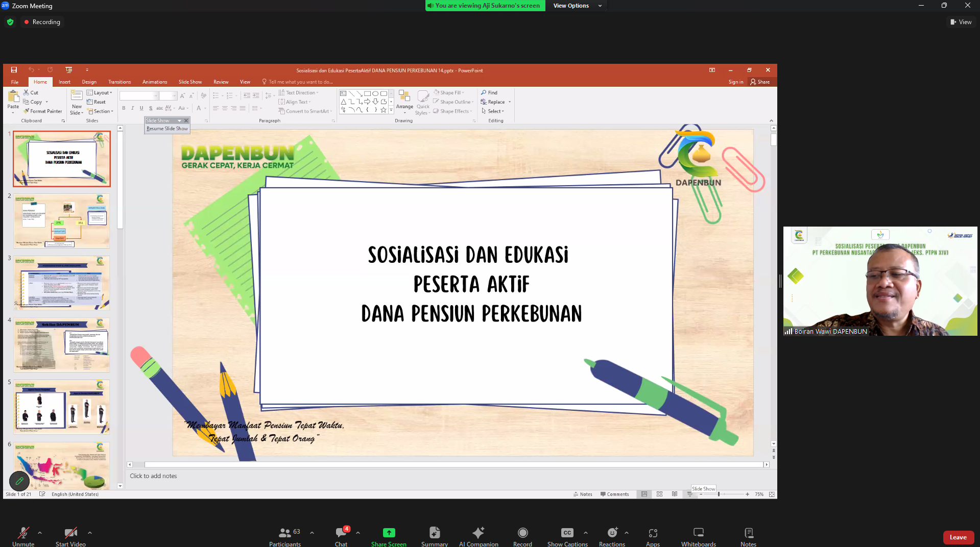Expand Participants options caret
Viewport: 980px width, 547px height.
click(x=312, y=533)
